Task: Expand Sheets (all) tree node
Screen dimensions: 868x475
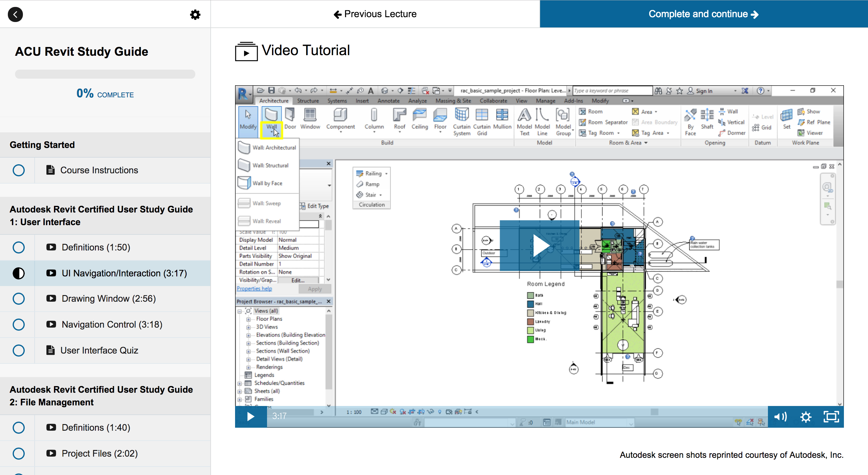Action: tap(240, 392)
